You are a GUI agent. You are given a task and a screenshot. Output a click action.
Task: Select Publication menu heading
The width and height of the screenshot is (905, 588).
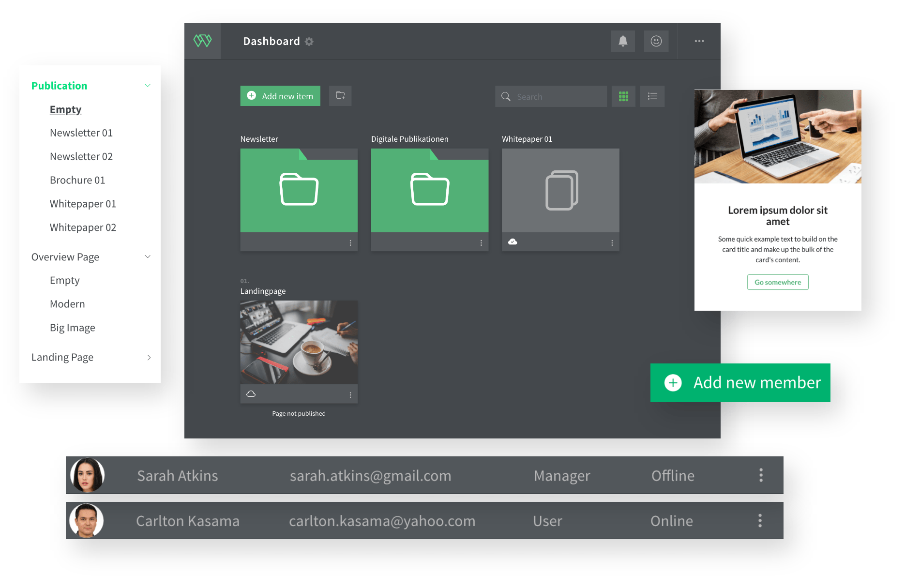(x=59, y=86)
